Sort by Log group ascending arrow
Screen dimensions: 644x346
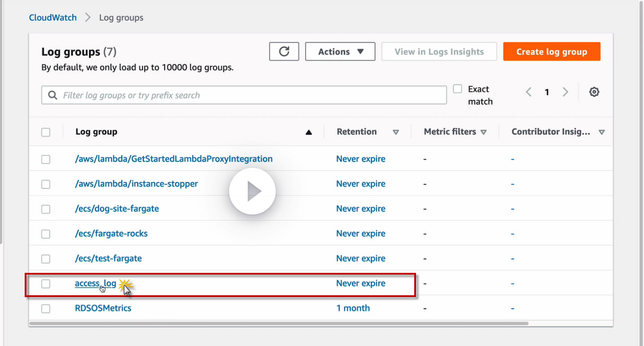(x=308, y=132)
